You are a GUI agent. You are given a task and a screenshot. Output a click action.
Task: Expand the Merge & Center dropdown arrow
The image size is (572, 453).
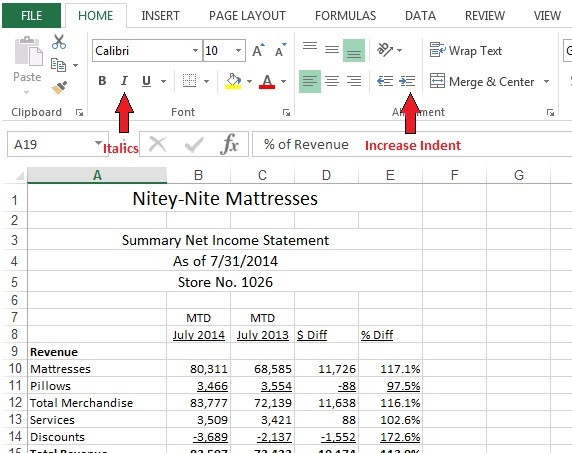[x=546, y=81]
